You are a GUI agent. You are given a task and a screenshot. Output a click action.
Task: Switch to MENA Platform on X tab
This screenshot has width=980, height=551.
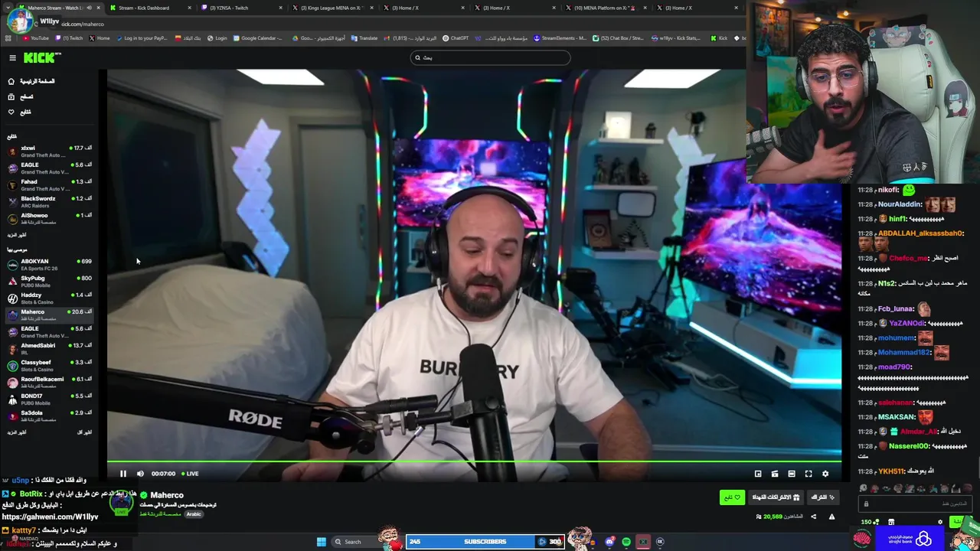tap(605, 8)
